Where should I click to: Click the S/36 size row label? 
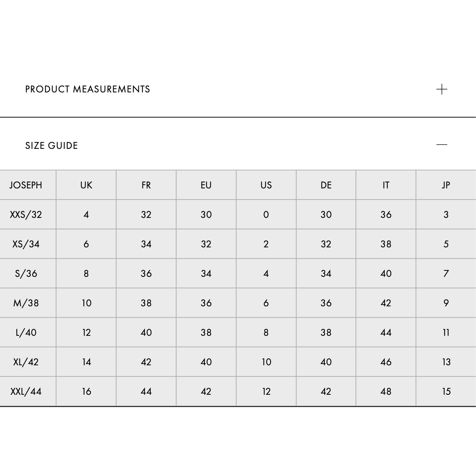(26, 274)
